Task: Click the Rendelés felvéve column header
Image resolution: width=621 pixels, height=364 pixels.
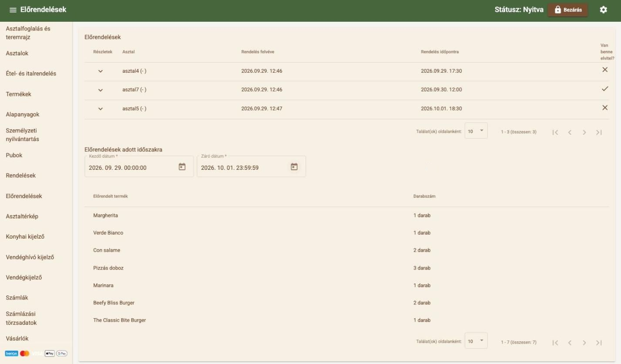Action: [x=257, y=52]
